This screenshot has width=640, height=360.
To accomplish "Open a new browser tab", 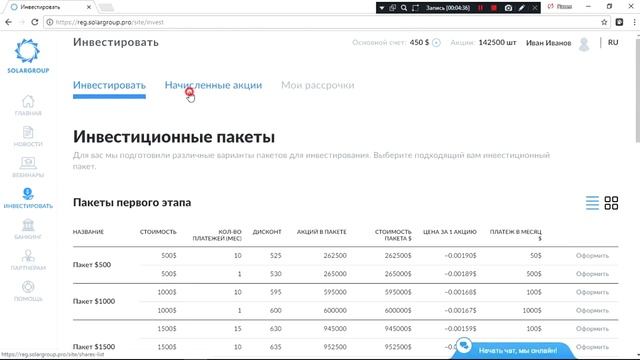I will coord(106,7).
